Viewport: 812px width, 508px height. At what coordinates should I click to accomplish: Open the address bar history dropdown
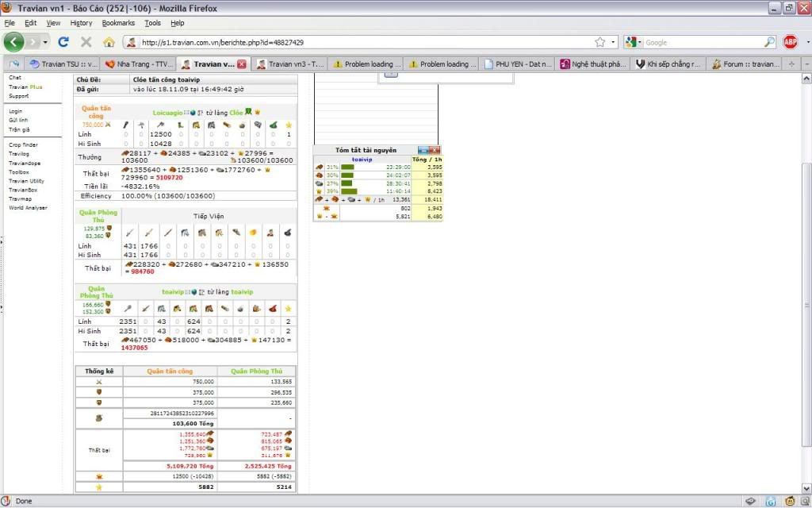(x=613, y=42)
